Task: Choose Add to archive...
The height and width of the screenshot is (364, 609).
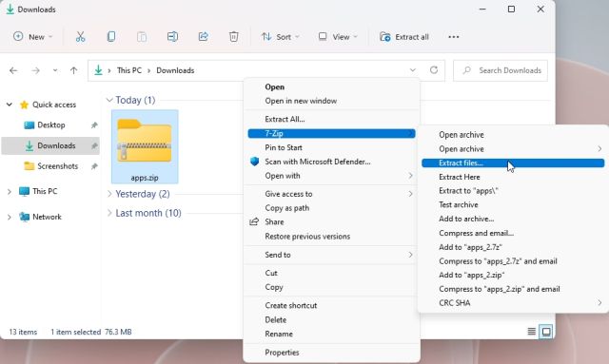Action: (x=466, y=219)
